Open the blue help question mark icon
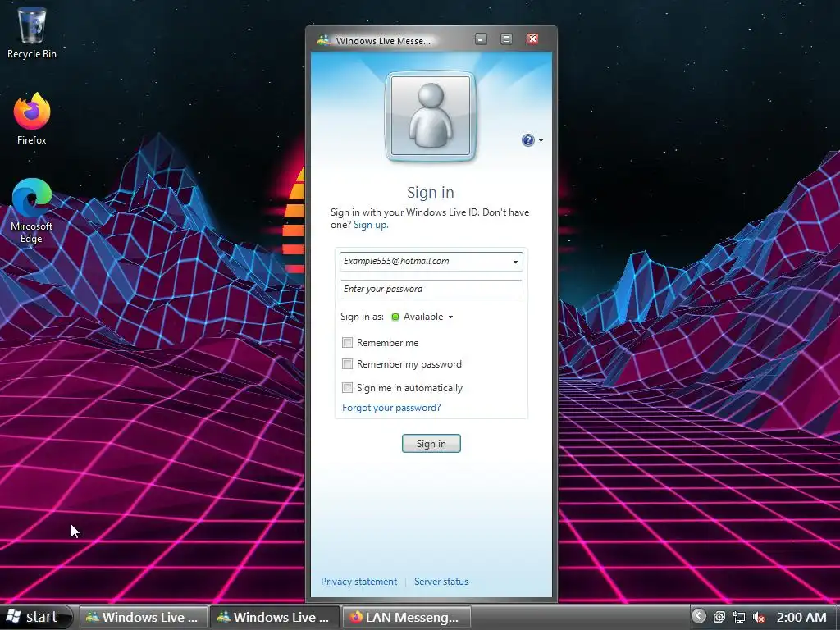 click(x=527, y=140)
